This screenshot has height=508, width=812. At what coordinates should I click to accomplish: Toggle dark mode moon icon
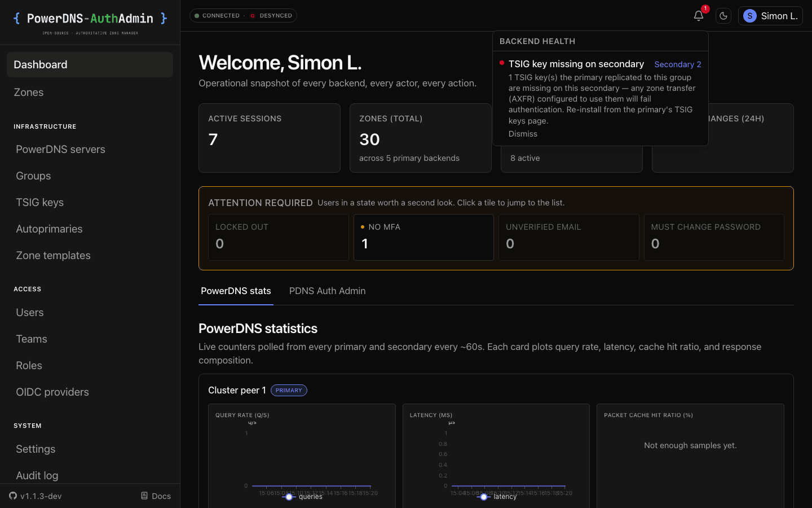(x=723, y=16)
